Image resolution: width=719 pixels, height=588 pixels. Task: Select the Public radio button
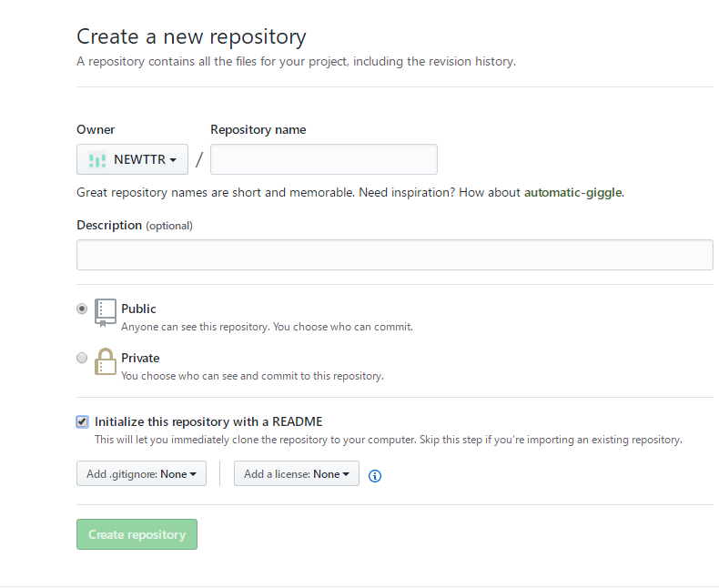click(x=82, y=309)
